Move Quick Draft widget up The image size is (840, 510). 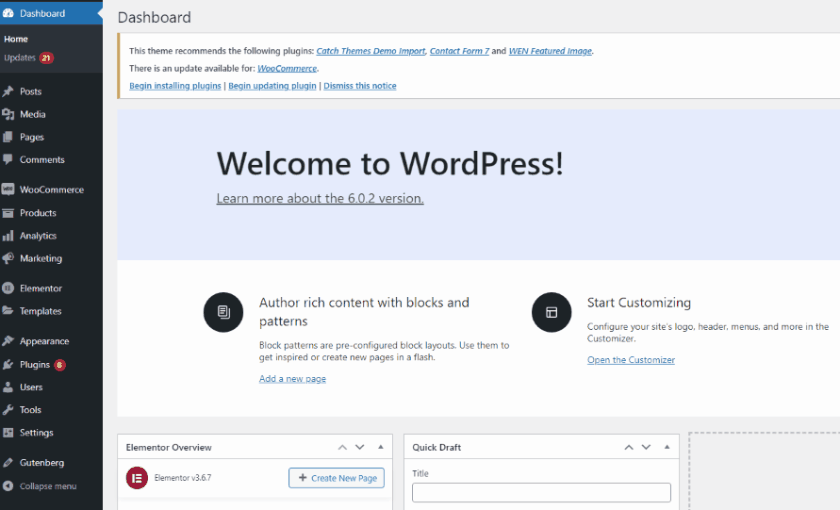click(x=629, y=447)
